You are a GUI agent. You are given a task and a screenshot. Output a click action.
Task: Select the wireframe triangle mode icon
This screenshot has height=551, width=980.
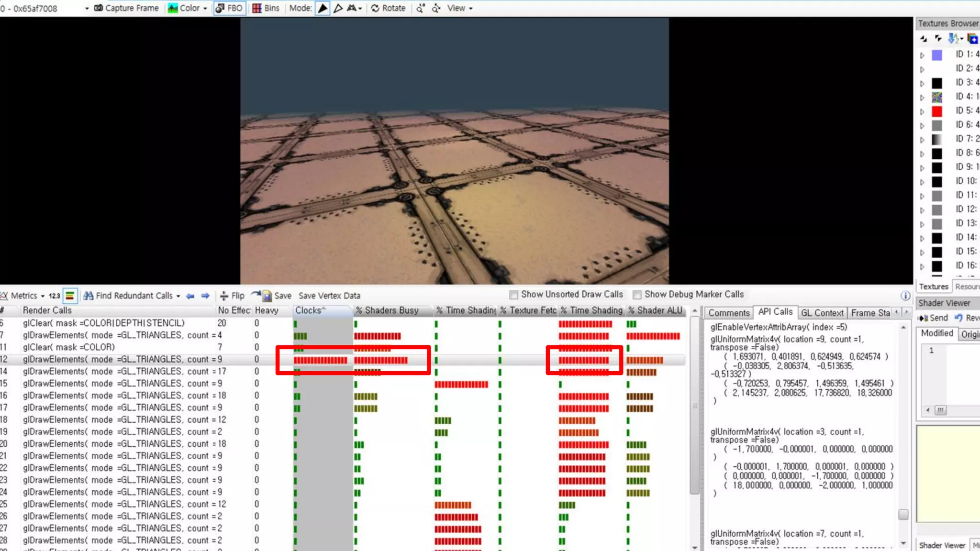[338, 8]
